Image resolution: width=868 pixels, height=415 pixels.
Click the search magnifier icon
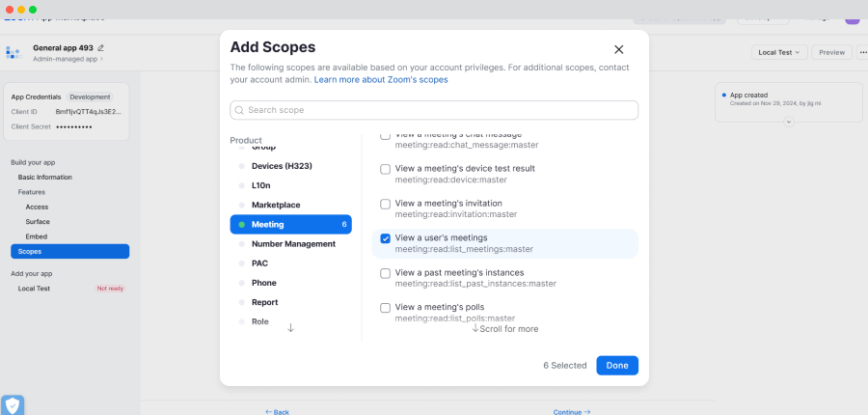tap(240, 110)
